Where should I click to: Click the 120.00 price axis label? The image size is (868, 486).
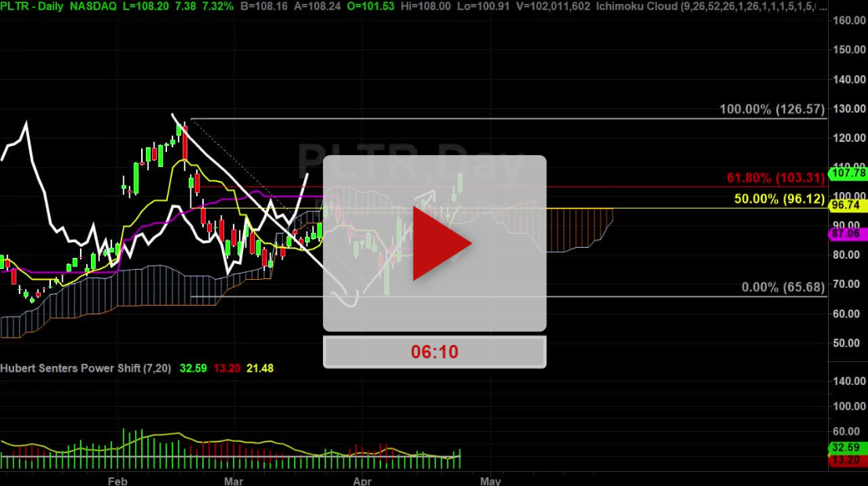click(x=849, y=138)
